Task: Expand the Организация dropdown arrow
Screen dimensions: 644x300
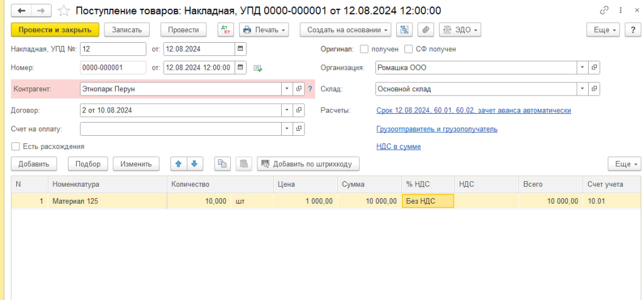Action: (x=582, y=67)
